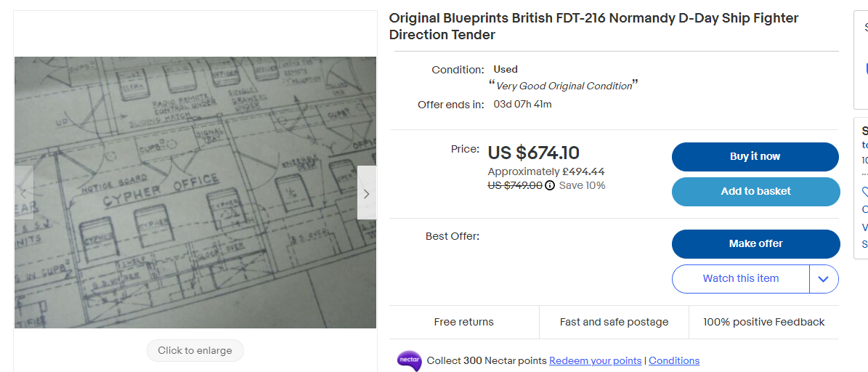The image size is (868, 372).
Task: Select the Free returns info
Action: (x=463, y=322)
